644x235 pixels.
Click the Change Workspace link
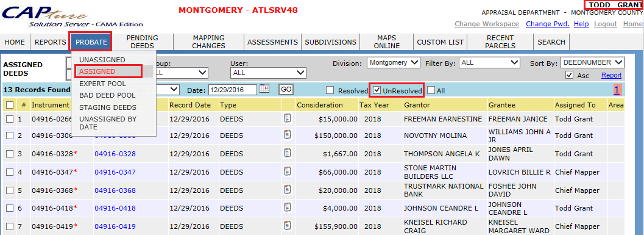487,24
